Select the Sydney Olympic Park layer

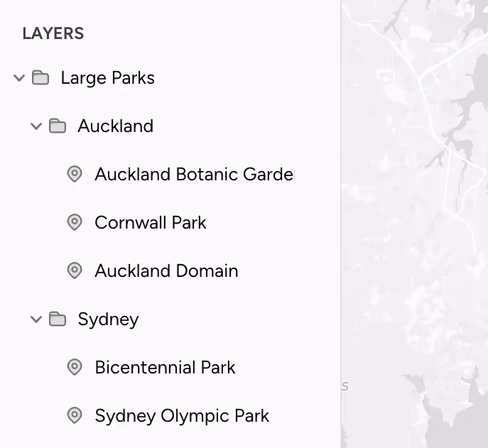tap(182, 415)
